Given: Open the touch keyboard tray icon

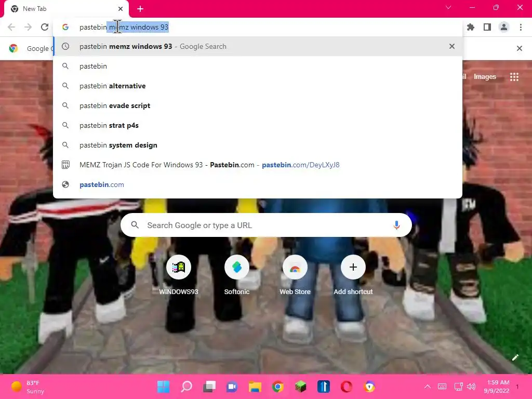Looking at the screenshot, I should tap(442, 387).
